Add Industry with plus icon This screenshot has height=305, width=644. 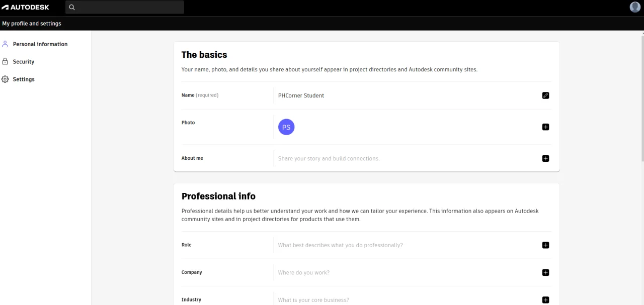tap(545, 300)
